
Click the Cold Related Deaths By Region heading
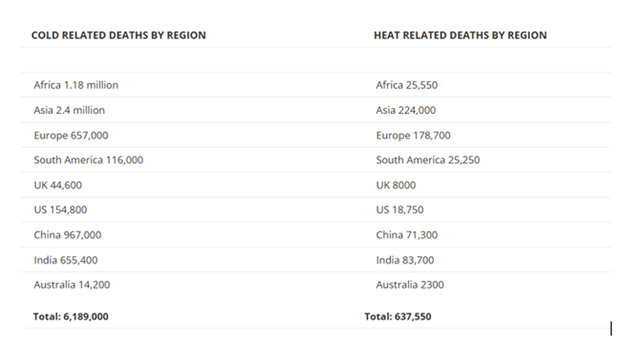click(x=118, y=35)
